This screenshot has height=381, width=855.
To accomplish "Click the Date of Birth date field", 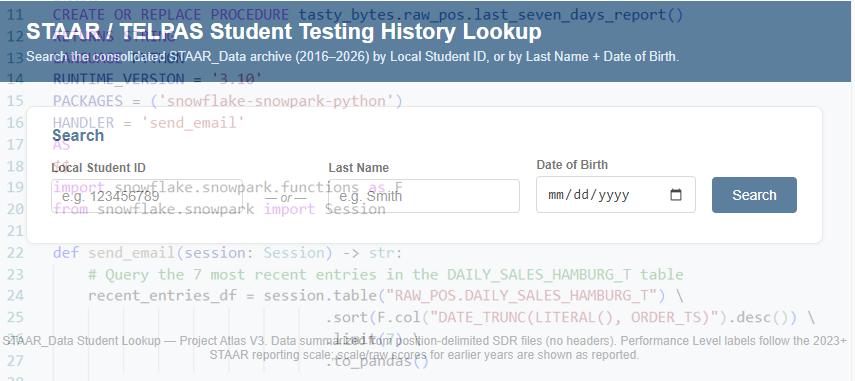I will [x=616, y=195].
